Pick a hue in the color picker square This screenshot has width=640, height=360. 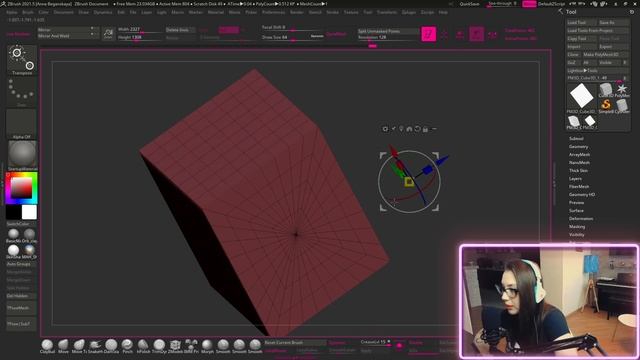coord(21,188)
